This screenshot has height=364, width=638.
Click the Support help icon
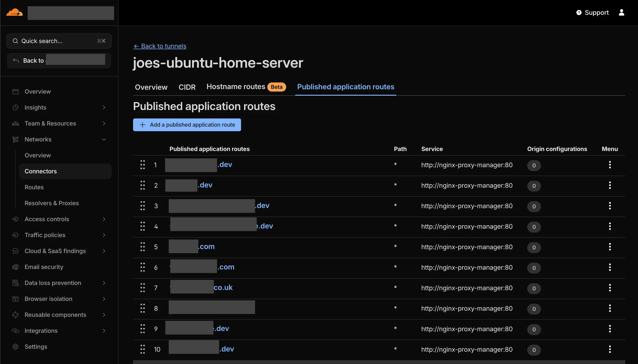579,13
